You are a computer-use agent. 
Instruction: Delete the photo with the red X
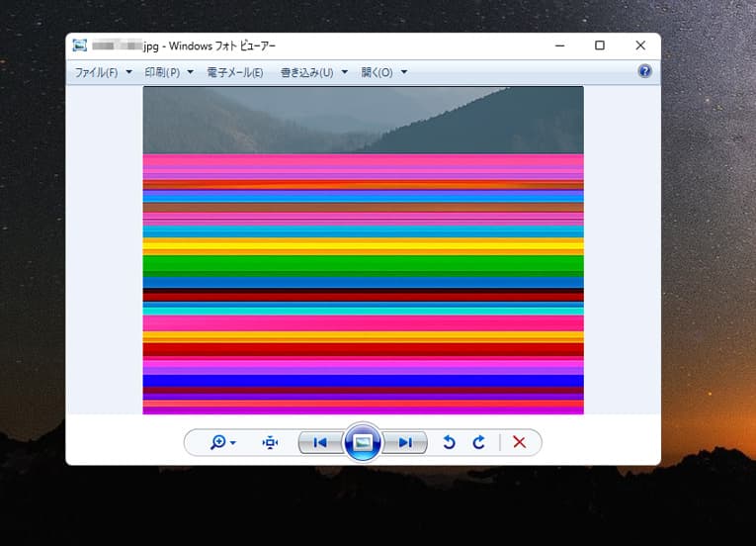[x=519, y=442]
